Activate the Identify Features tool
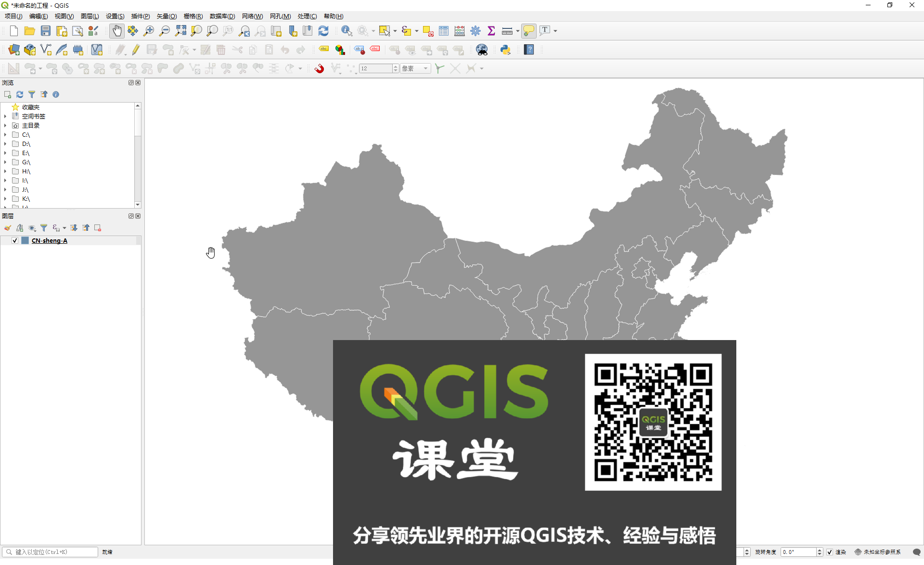The height and width of the screenshot is (565, 924). (x=346, y=30)
